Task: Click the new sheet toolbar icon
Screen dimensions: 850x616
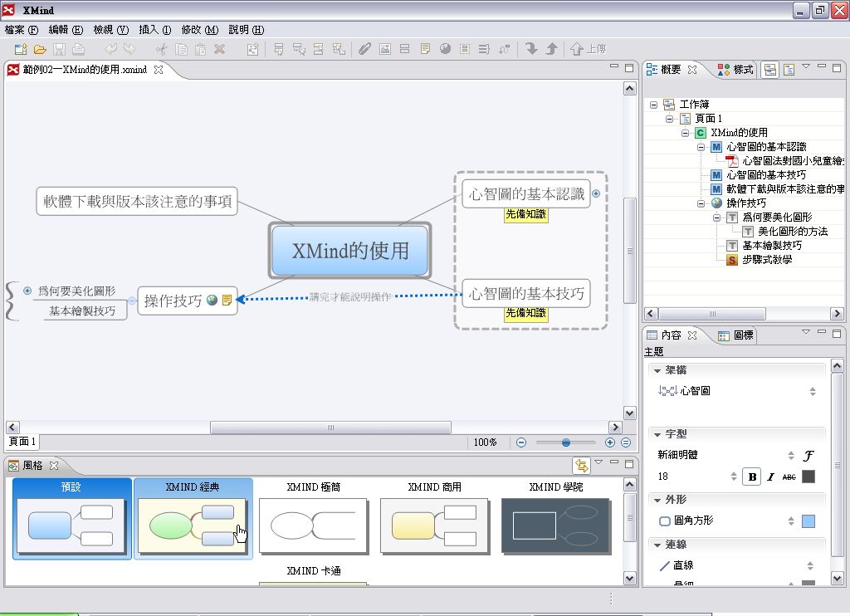Action: tap(252, 49)
